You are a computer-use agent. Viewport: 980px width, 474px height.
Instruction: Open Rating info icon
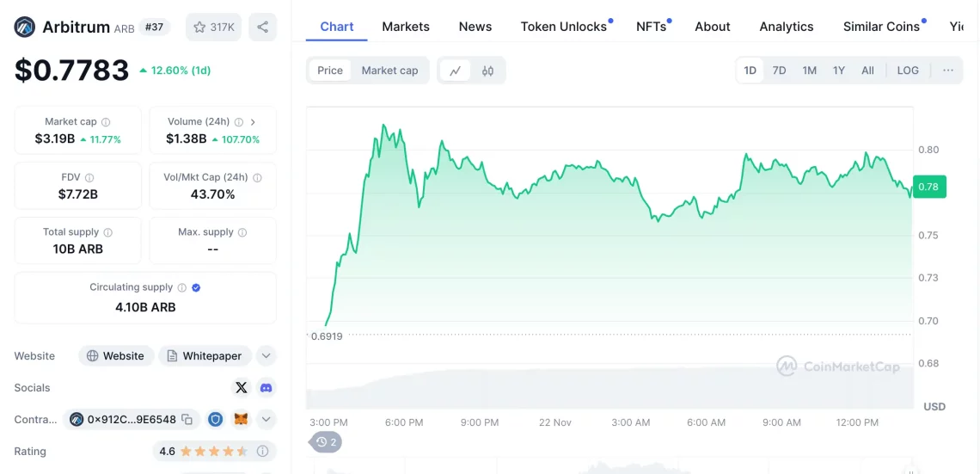coord(263,451)
